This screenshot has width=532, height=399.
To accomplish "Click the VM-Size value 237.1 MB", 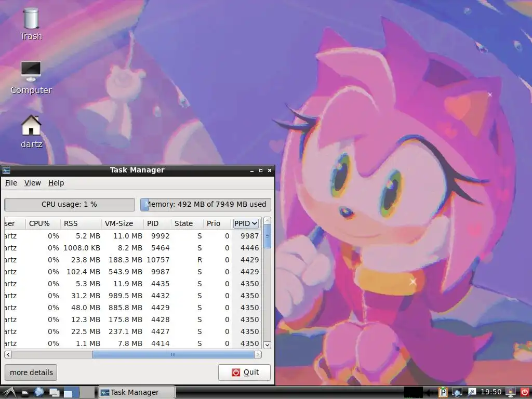I will [x=125, y=331].
